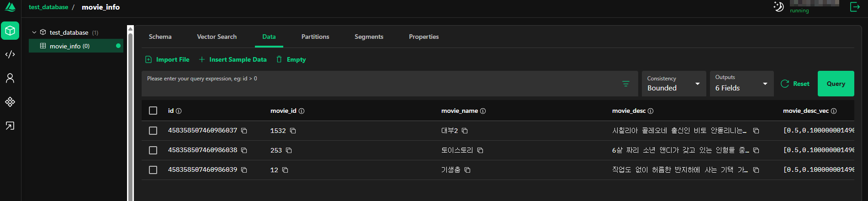Switch to the Vector Search tab
The width and height of the screenshot is (868, 201).
[217, 37]
